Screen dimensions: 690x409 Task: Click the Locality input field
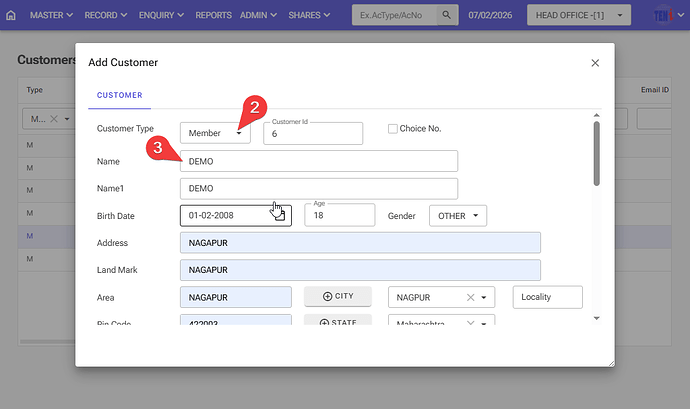(547, 298)
